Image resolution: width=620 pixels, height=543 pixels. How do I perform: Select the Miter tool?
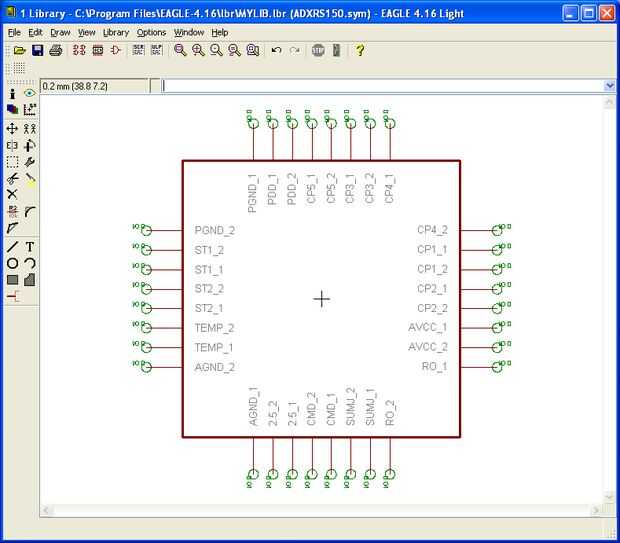pyautogui.click(x=30, y=212)
